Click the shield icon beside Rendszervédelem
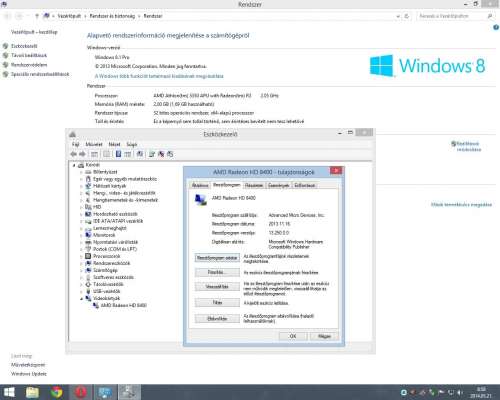This screenshot has width=500, height=400. pyautogui.click(x=5, y=65)
